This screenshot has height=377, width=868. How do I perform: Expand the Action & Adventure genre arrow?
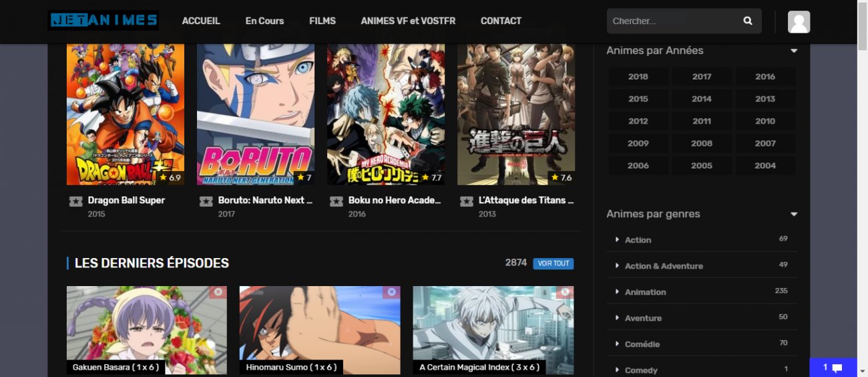tap(617, 265)
